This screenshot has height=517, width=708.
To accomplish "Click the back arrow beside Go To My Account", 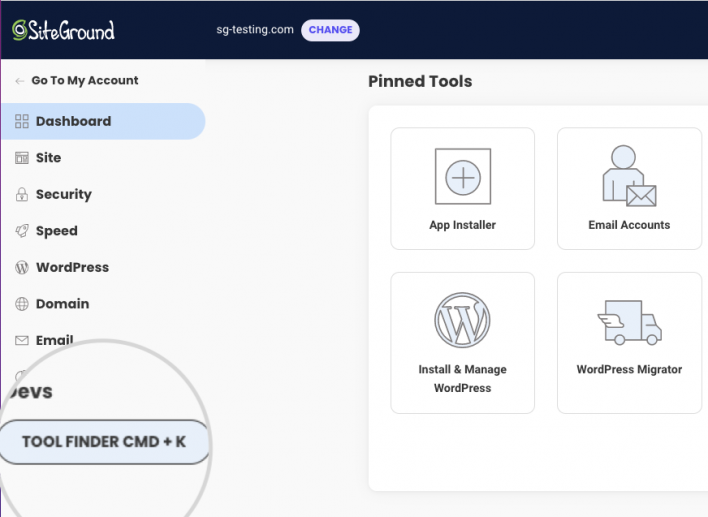I will pos(19,81).
